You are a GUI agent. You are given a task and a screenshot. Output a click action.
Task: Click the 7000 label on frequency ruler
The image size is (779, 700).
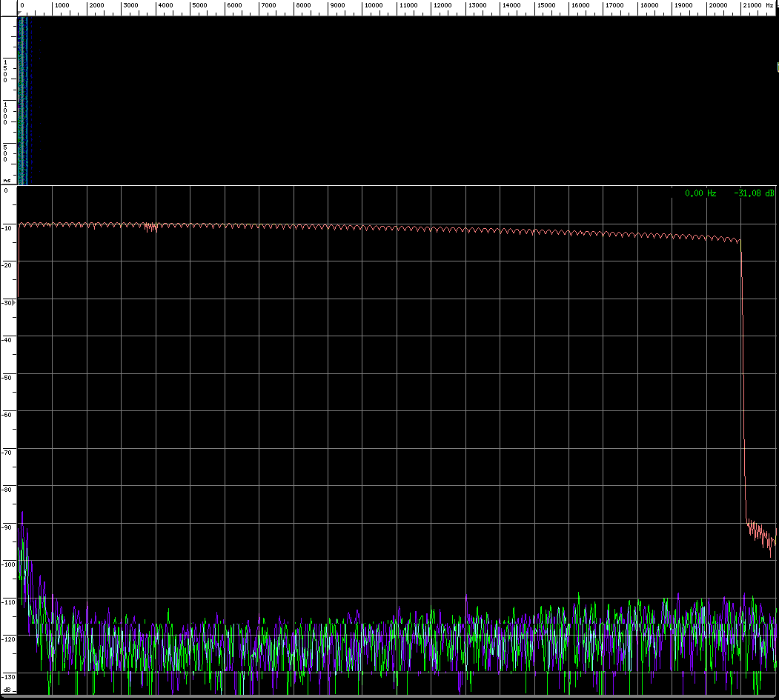click(268, 5)
